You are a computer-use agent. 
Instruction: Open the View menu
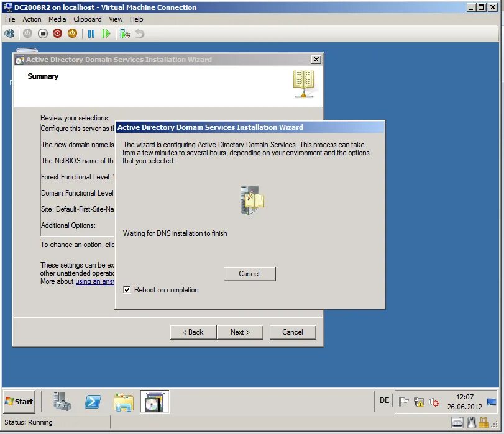click(x=116, y=19)
